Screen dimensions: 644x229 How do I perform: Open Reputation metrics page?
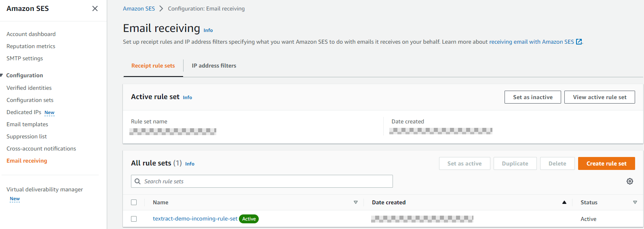click(x=31, y=46)
